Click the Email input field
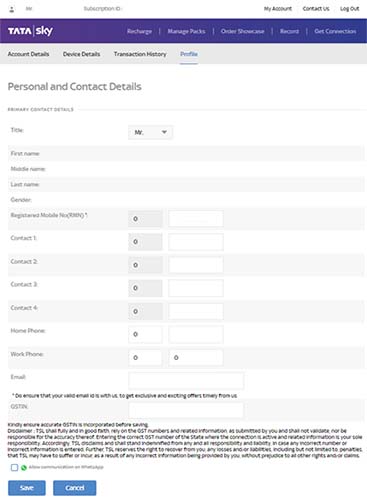Screen dimensions: 367x500 (186, 381)
